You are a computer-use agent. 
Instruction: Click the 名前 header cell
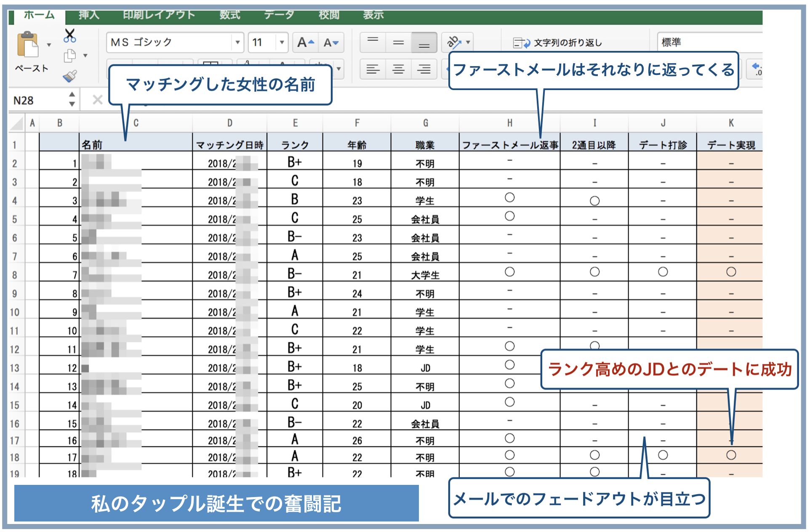click(x=136, y=143)
